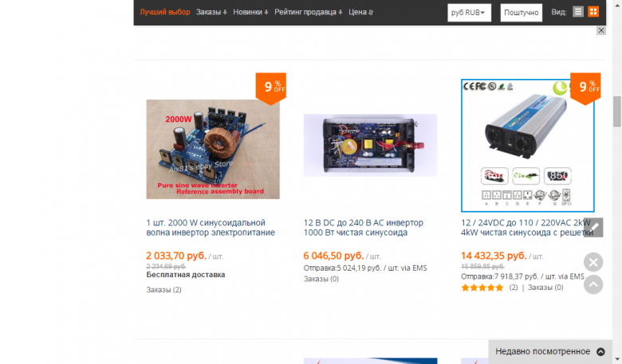
Task: Click the page vertical scrollbar thumb
Action: coord(617,112)
